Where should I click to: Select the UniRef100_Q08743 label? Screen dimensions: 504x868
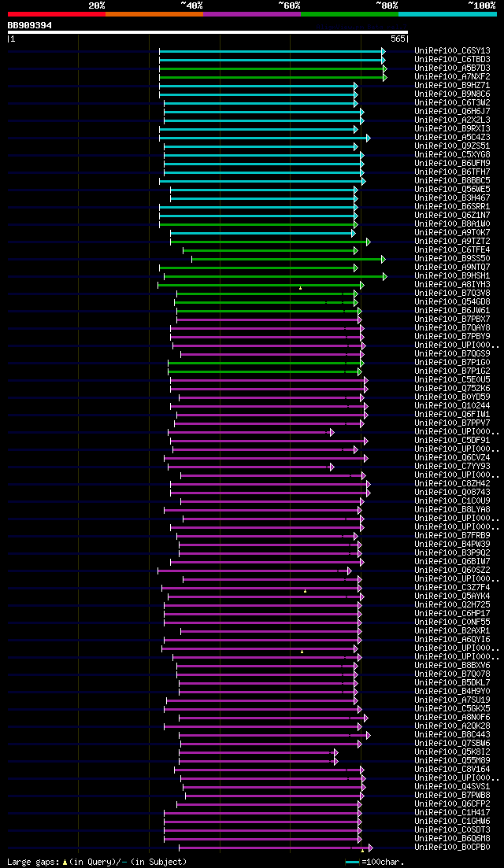coord(452,493)
